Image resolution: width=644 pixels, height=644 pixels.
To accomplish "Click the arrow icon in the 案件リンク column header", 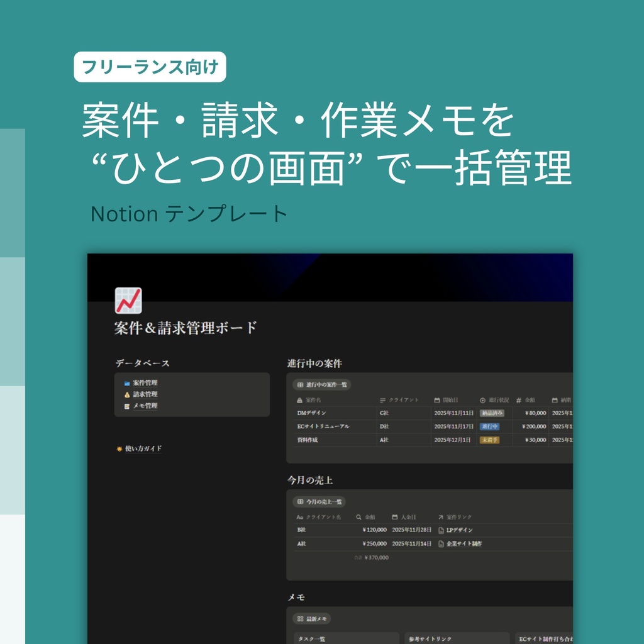I will point(440,516).
